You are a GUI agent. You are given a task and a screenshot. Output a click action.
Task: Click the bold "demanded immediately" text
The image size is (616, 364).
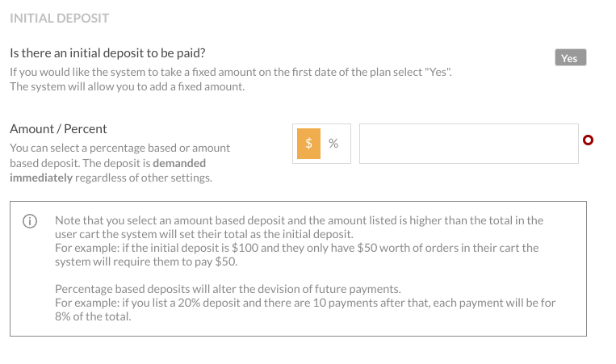(x=107, y=170)
